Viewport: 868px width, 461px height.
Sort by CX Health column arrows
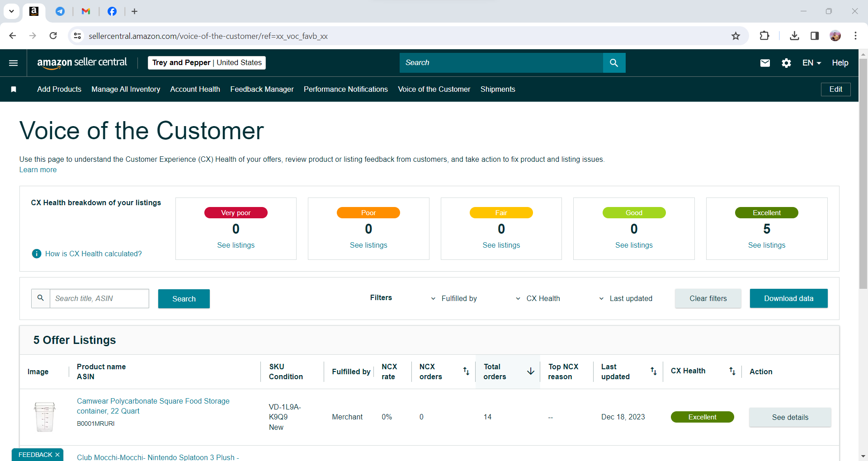(732, 372)
